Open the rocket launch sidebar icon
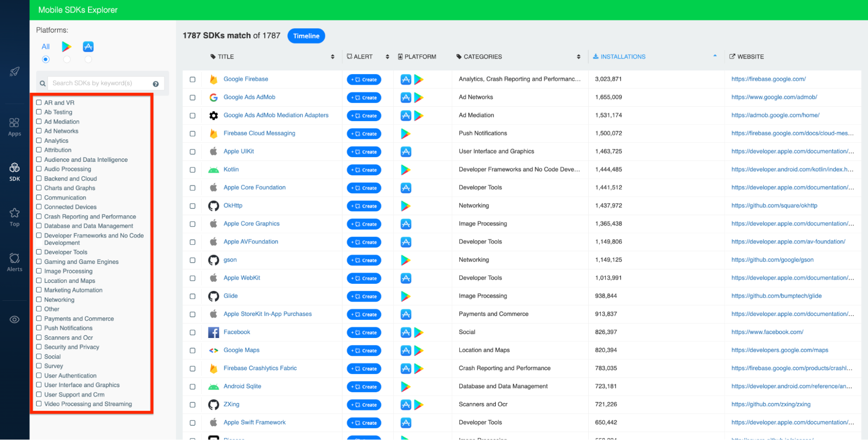Viewport: 868px width, 440px height. (x=14, y=72)
